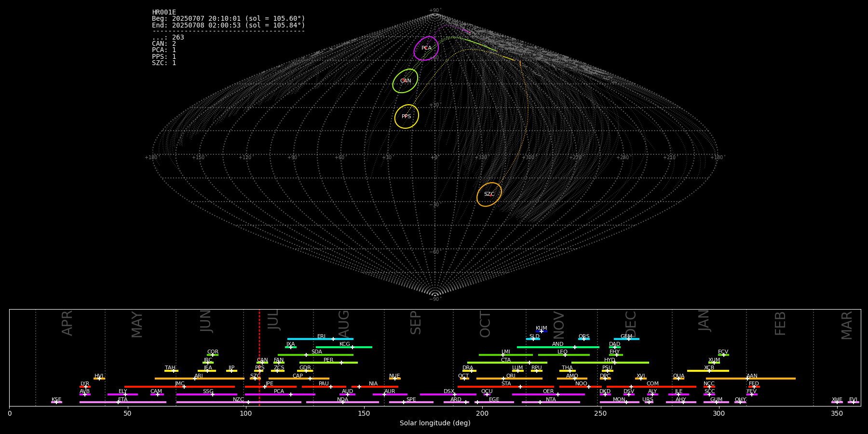Click the red STA shower bar
Screen dimensions: 868x434
[x=506, y=387]
